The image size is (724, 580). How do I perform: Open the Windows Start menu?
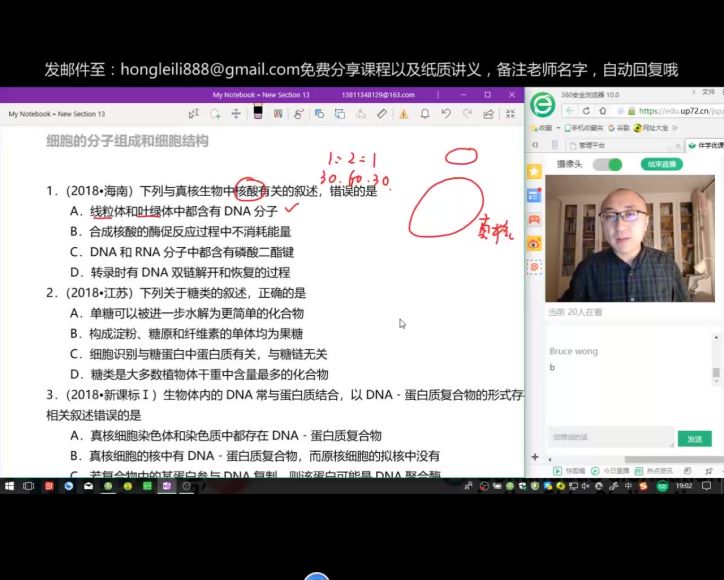(9, 486)
